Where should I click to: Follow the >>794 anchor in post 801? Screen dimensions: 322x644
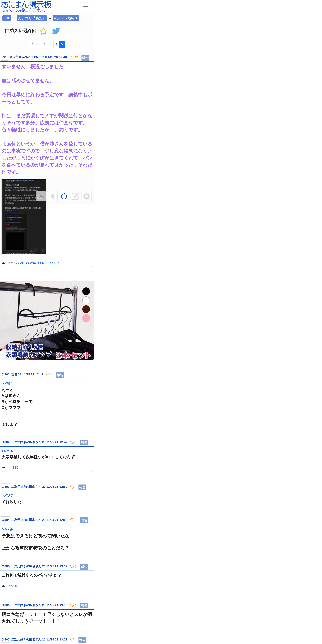[7, 384]
